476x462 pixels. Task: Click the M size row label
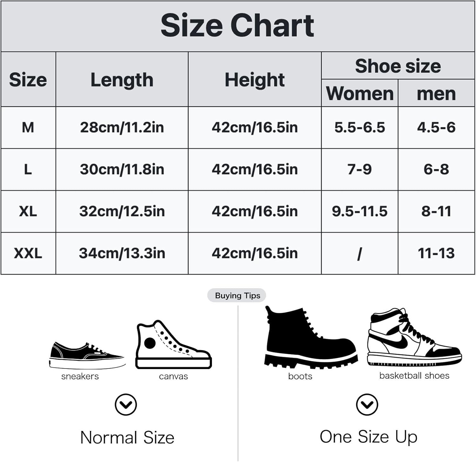tap(28, 127)
